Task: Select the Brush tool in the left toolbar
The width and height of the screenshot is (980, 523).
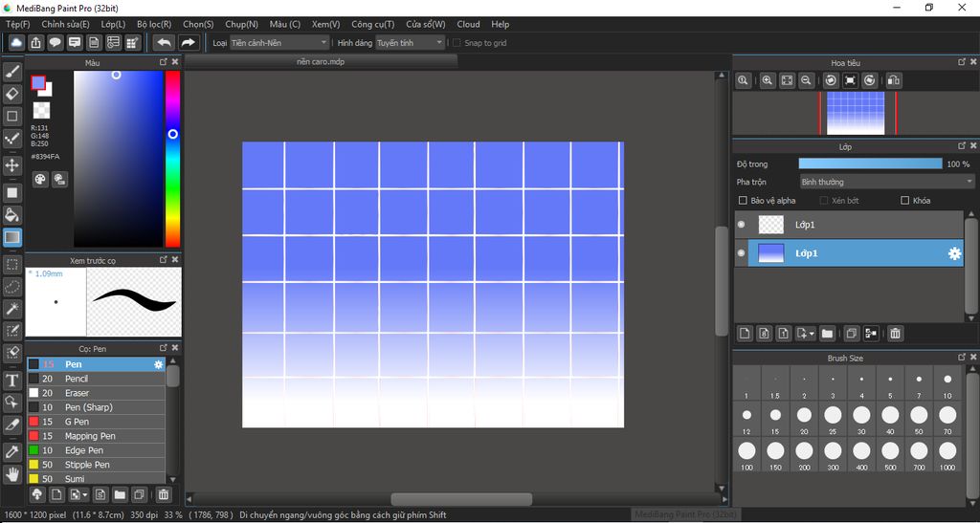Action: pyautogui.click(x=11, y=73)
